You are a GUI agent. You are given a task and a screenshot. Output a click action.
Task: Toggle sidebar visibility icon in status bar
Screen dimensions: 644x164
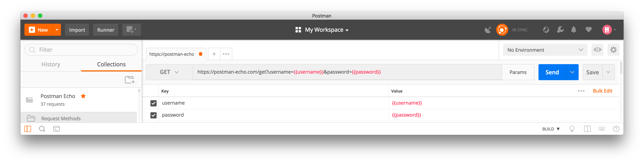tap(28, 129)
